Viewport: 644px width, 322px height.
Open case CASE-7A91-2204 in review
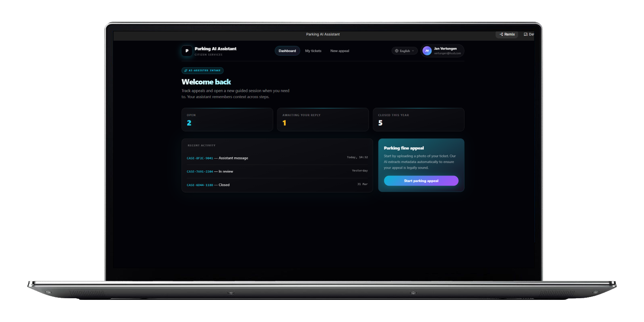point(200,171)
